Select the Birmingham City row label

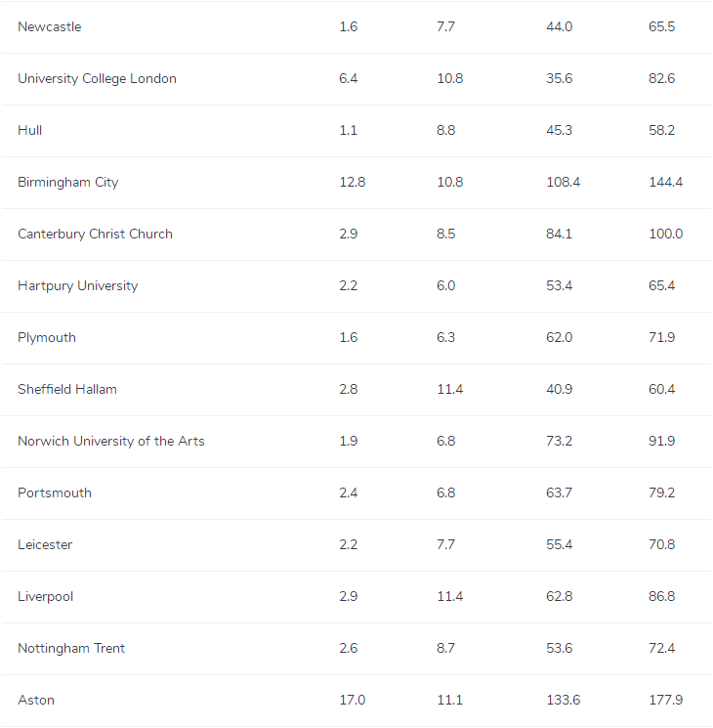tap(68, 183)
